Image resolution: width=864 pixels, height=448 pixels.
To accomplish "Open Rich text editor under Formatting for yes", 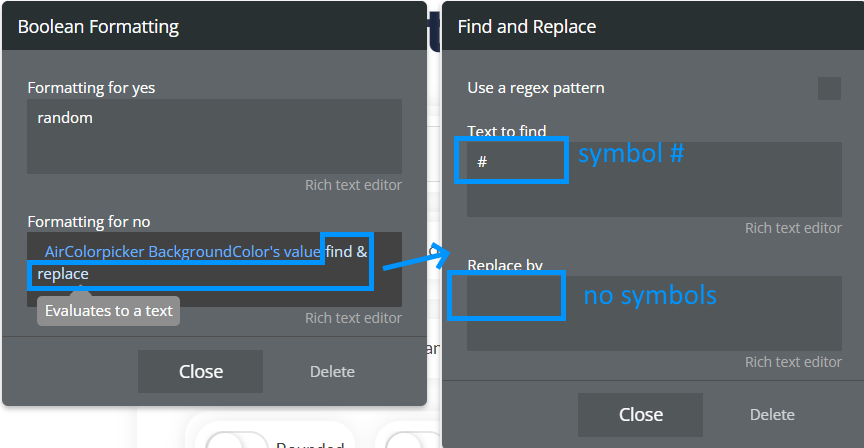I will tap(353, 185).
